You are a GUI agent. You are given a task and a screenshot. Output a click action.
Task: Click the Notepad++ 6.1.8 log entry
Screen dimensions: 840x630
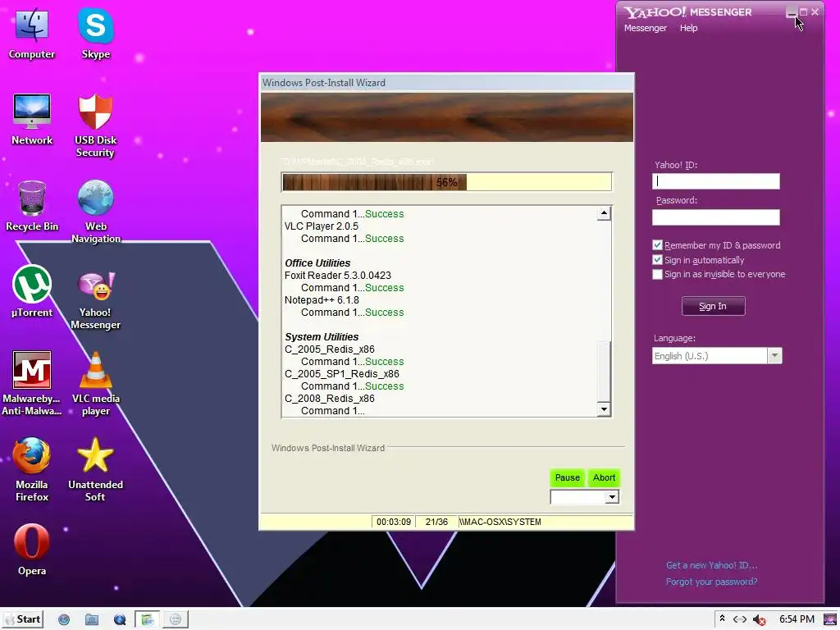[x=322, y=300]
